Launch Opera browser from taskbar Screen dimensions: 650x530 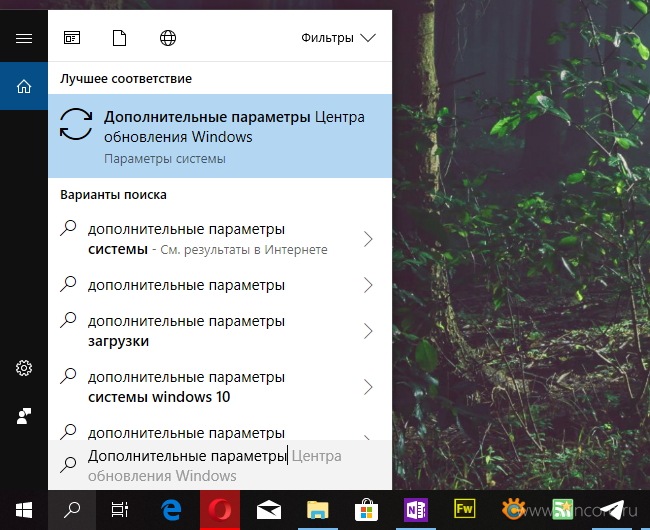pyautogui.click(x=220, y=510)
